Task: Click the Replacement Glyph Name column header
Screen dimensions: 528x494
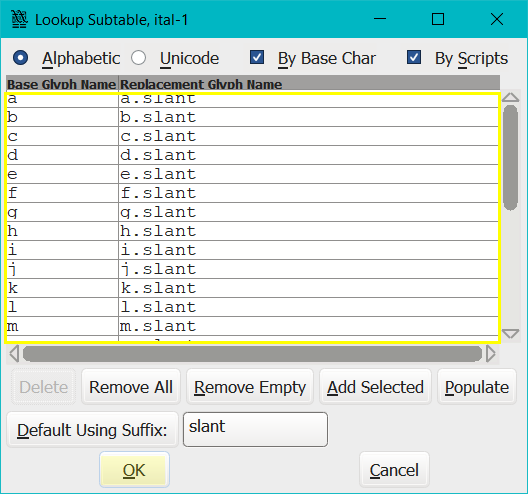Action: point(309,84)
